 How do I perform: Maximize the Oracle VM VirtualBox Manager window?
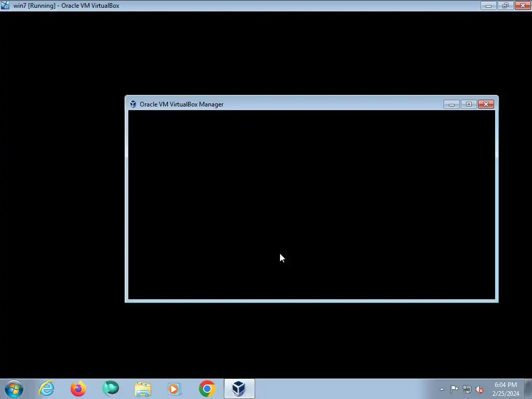pos(469,104)
